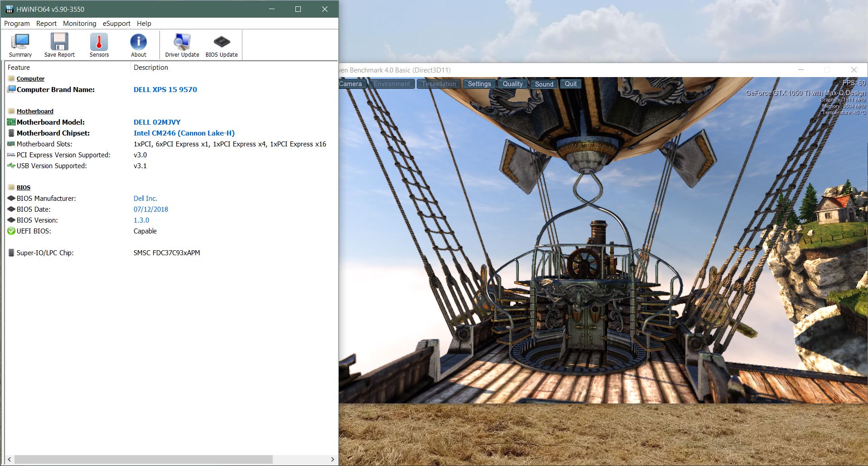Image resolution: width=868 pixels, height=466 pixels.
Task: Click the USB Version Supported icon
Action: [x=11, y=165]
